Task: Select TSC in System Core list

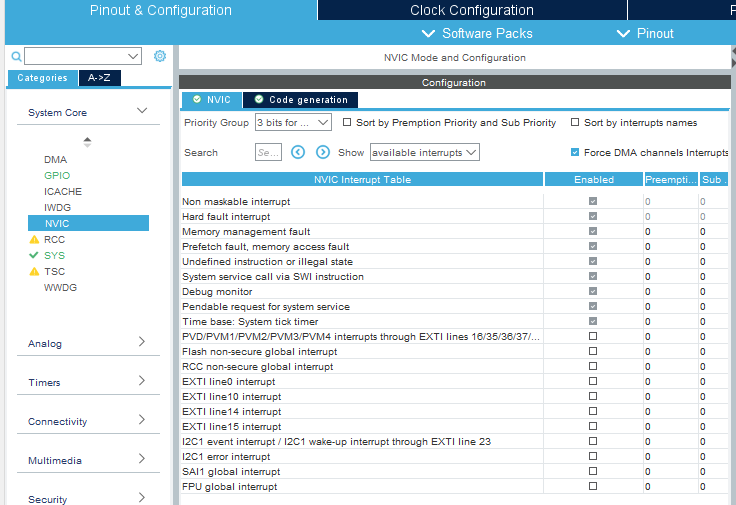Action: [54, 271]
